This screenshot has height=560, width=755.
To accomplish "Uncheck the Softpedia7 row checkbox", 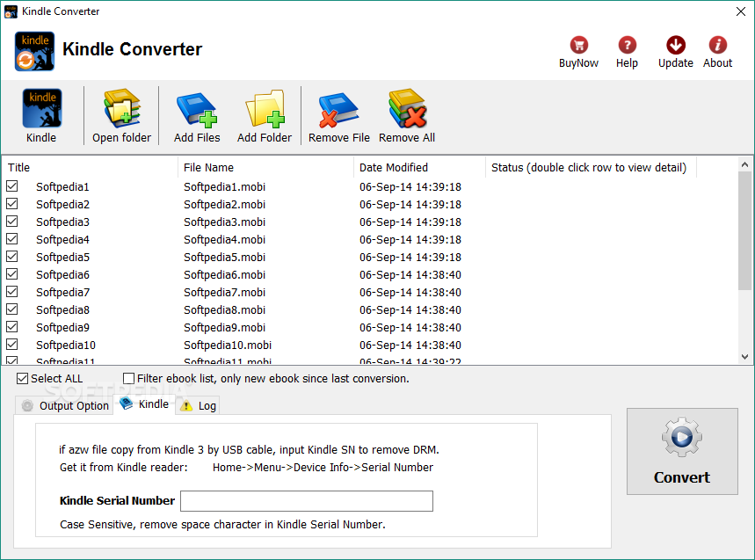I will 12,291.
